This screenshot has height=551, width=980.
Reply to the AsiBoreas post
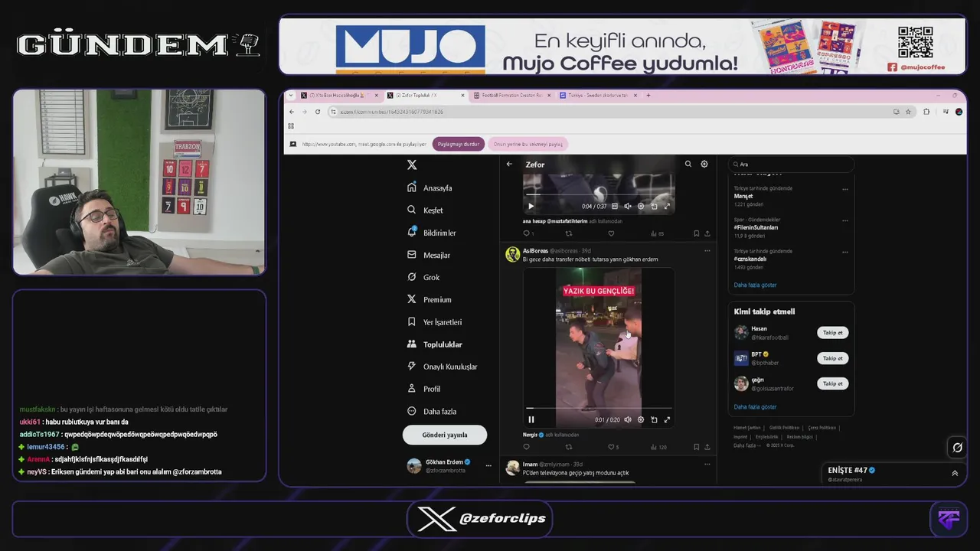click(x=526, y=447)
